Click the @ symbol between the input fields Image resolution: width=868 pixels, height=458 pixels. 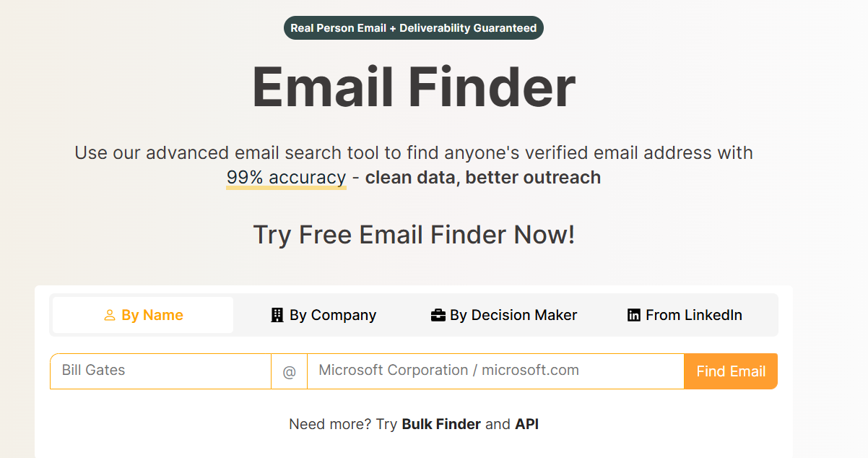point(290,371)
